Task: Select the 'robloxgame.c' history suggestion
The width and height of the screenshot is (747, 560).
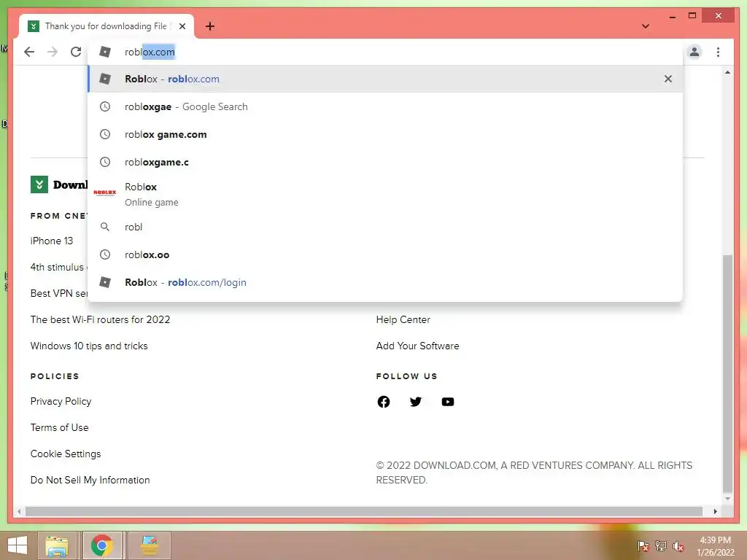Action: click(x=385, y=162)
